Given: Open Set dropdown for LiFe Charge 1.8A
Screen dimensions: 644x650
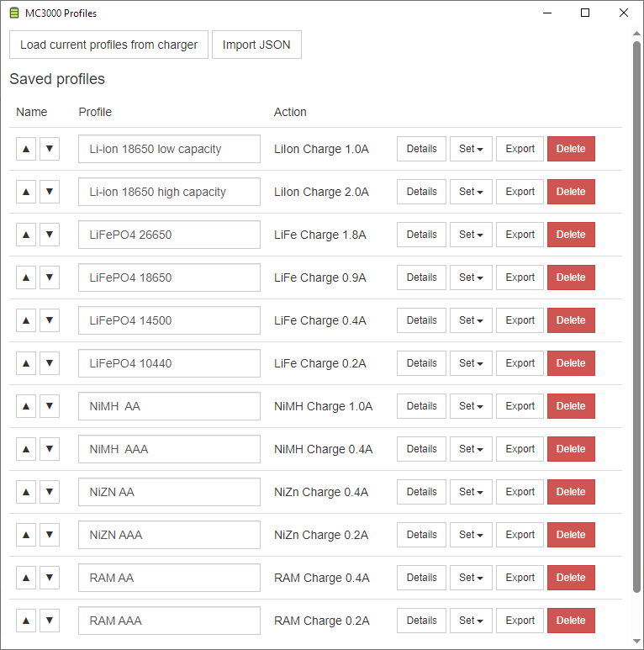Looking at the screenshot, I should click(x=471, y=235).
